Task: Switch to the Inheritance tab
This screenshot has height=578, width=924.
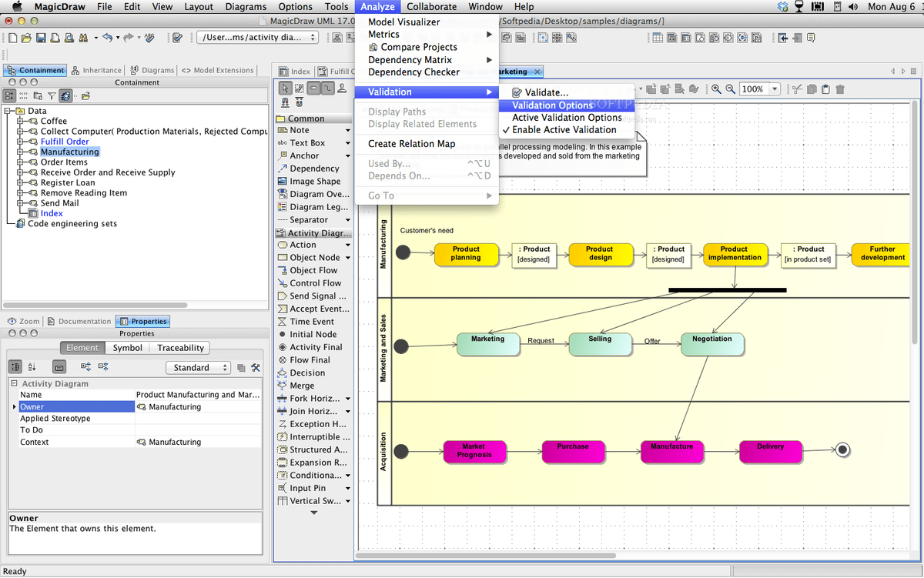Action: [x=97, y=70]
